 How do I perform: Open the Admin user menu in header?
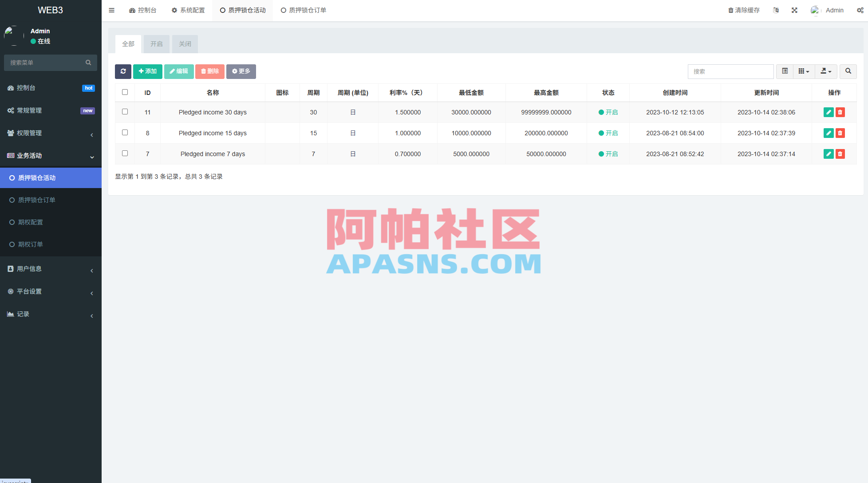[x=827, y=10]
